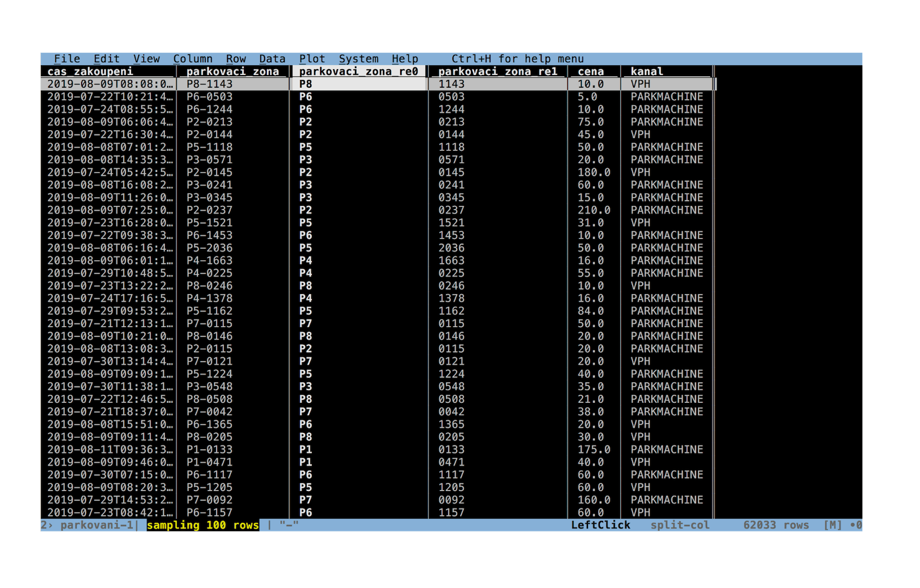The width and height of the screenshot is (920, 588).
Task: Select the parkovaci_zona_re1 column header
Action: click(x=498, y=71)
